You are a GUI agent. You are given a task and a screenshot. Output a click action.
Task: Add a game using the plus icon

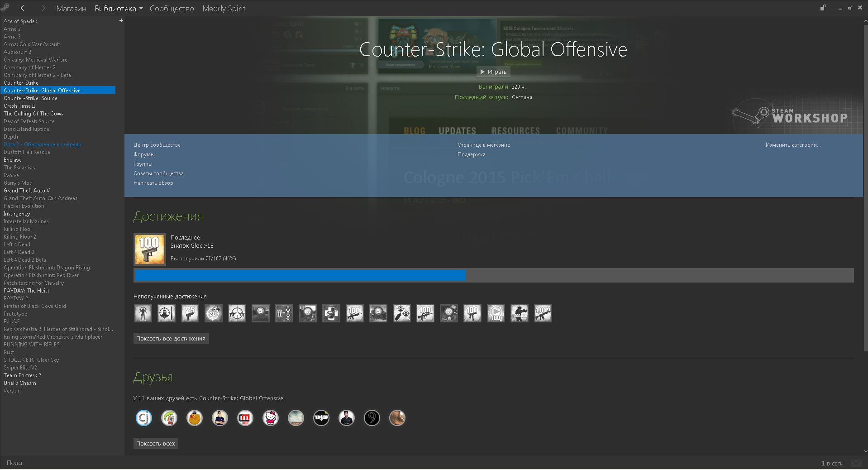click(121, 20)
